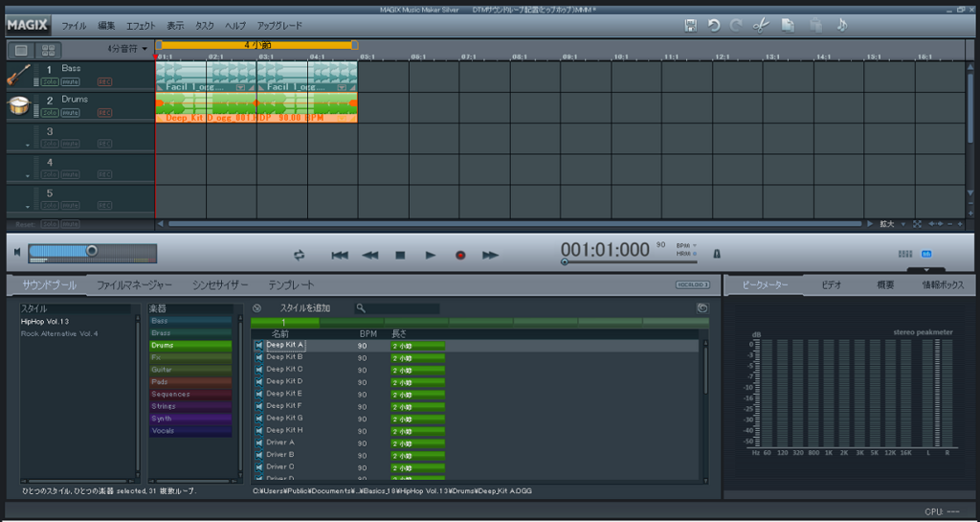The height and width of the screenshot is (522, 980).
Task: Open the 編集 menu
Action: click(106, 26)
